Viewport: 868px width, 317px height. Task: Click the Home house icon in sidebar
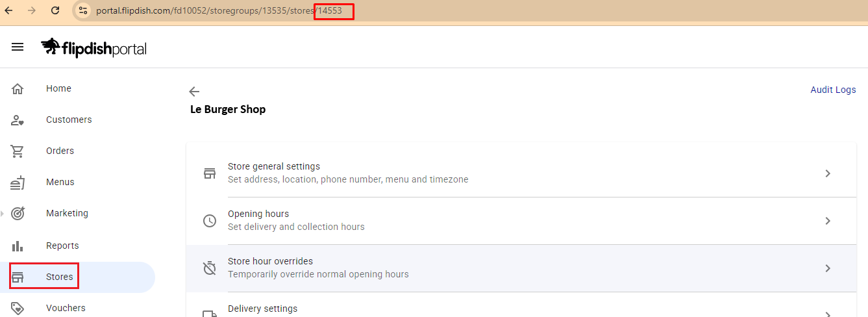click(18, 89)
